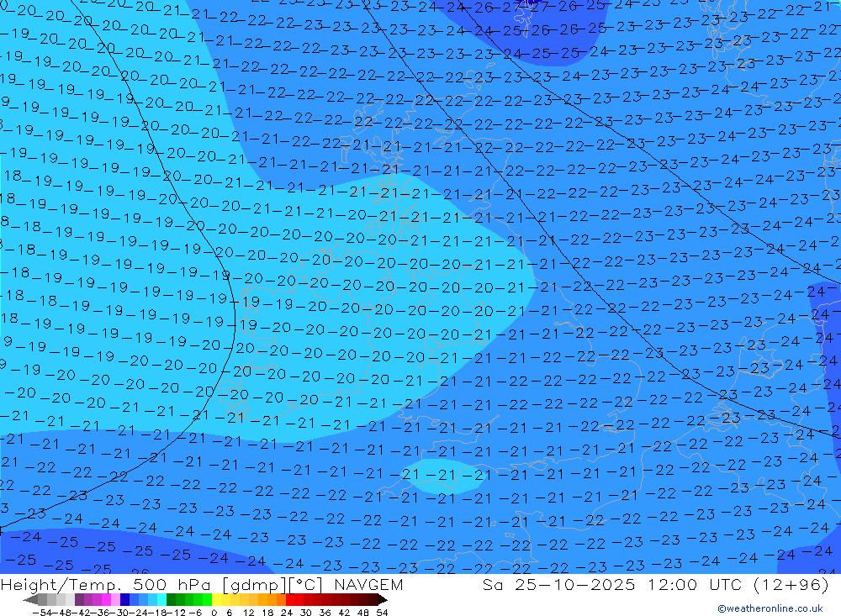This screenshot has height=616, width=841.
Task: Click the weatheronline.co.uk copyright link
Action: 770,608
